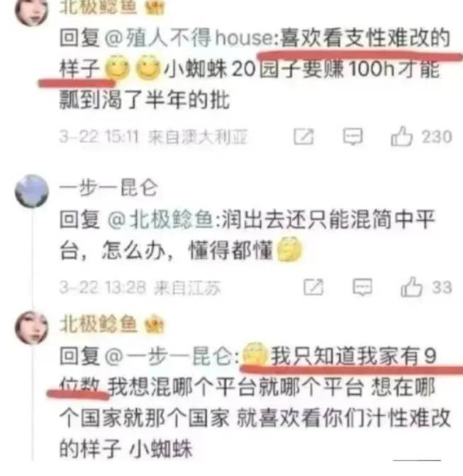This screenshot has width=463, height=476.
Task: Share the comment posted from 江苏
Action: [313, 287]
